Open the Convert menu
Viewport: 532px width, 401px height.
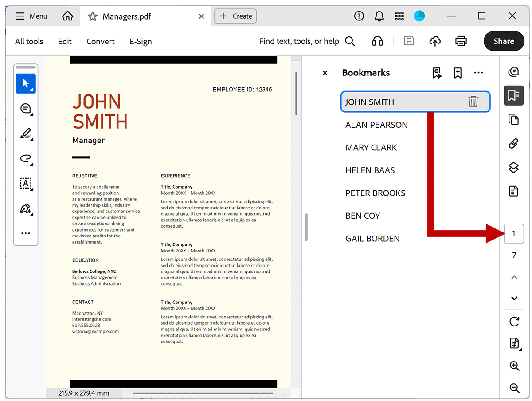(x=101, y=41)
